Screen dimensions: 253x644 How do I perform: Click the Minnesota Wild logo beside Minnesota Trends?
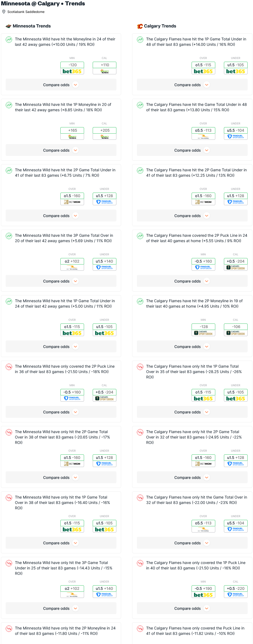(x=8, y=26)
